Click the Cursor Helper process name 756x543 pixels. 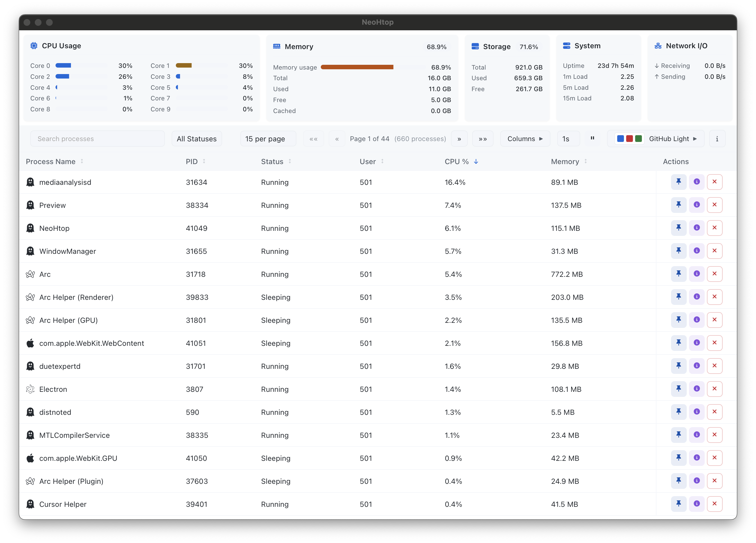tap(63, 504)
